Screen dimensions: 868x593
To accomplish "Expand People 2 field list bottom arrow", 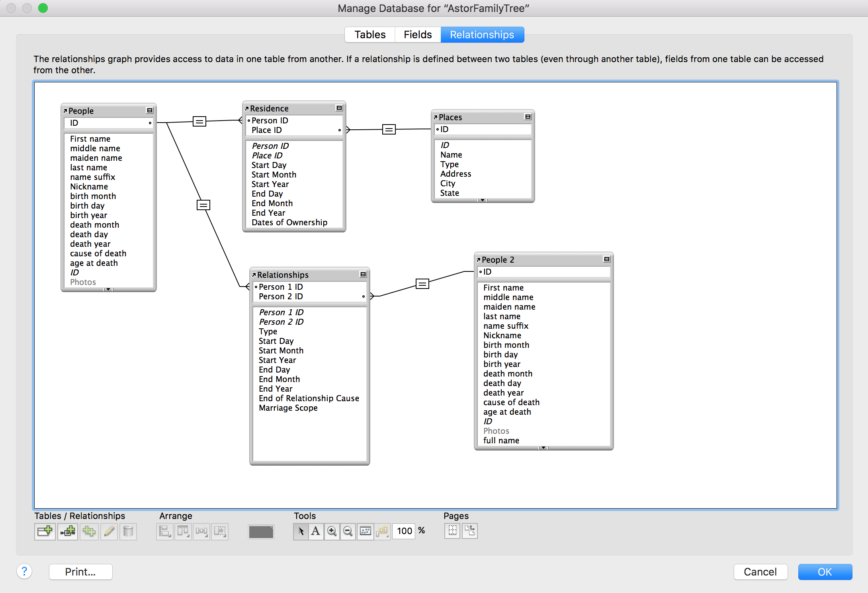I will point(543,448).
